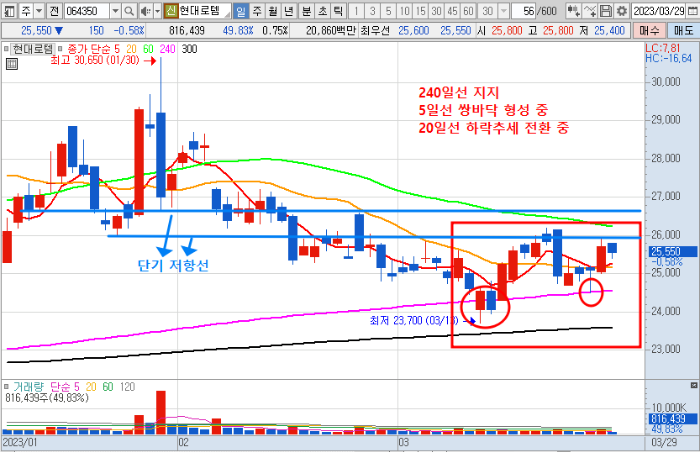Toggle the small square before 거래량 legend
Image resolution: width=700 pixels, height=452 pixels.
[6, 387]
